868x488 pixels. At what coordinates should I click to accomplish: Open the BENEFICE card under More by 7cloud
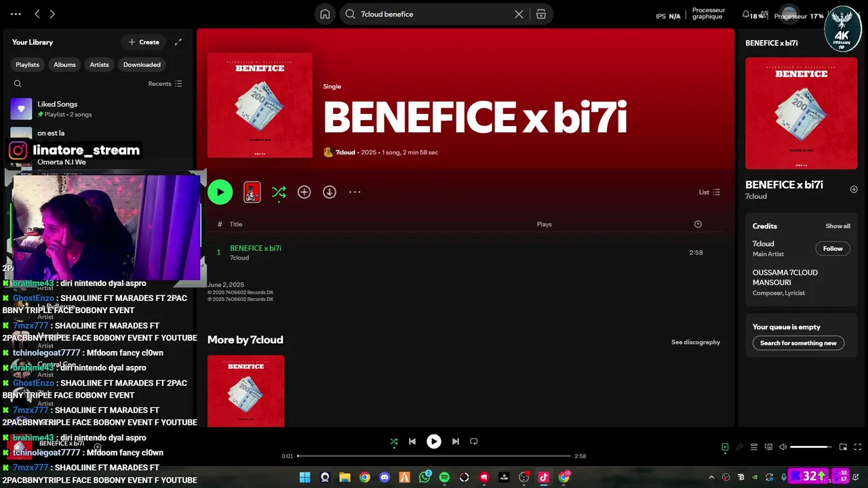tap(246, 391)
